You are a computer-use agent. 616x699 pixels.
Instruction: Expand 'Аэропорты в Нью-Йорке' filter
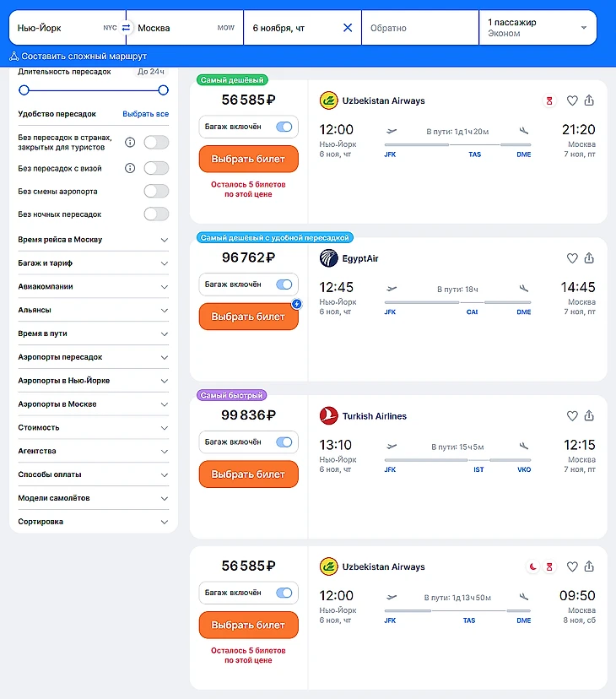tap(93, 381)
